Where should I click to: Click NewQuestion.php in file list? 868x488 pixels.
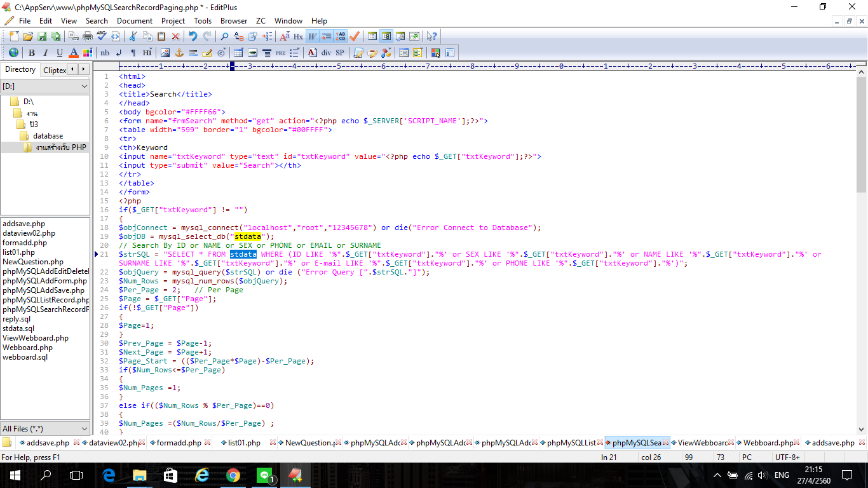point(33,262)
